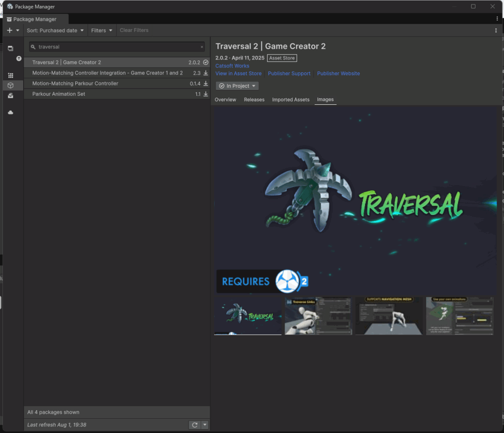Select the Supports Navigation Mesh thumbnail
The image size is (504, 433).
point(389,316)
